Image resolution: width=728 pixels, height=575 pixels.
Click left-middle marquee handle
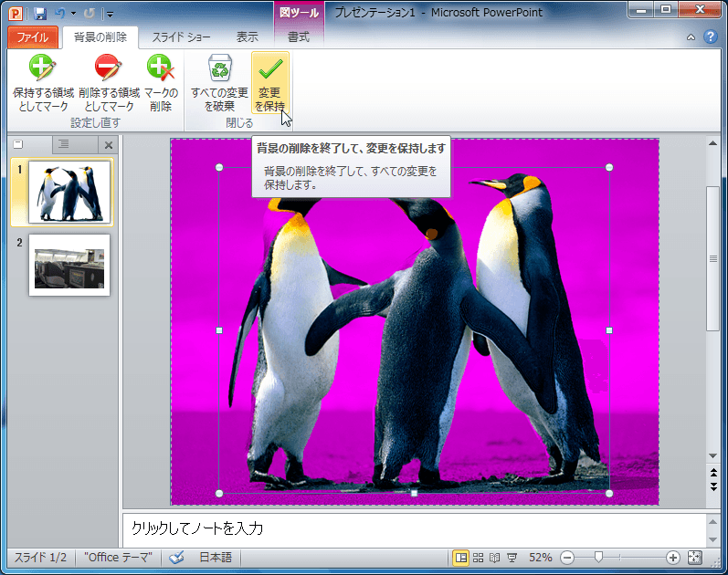pos(219,330)
